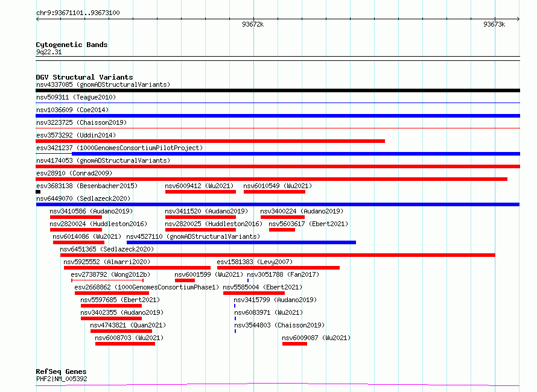Open the nsv6083971 (Wu2021) label
The image size is (537, 392).
[269, 312]
